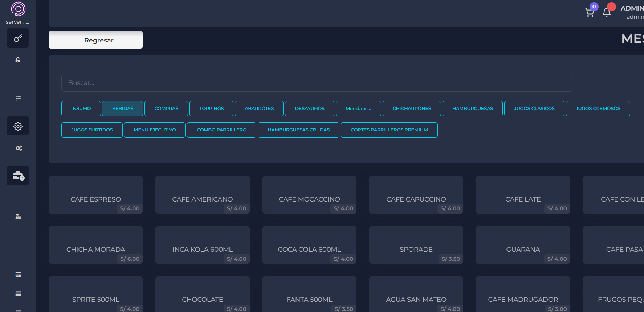
Task: Pick the CHICHA MORADA product card
Action: coord(95,245)
